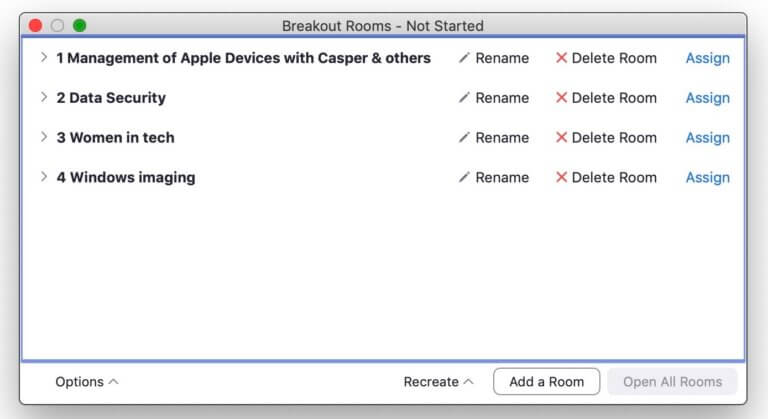Select the 3 Women in tech room name
Screen dimensions: 768x419
click(115, 137)
